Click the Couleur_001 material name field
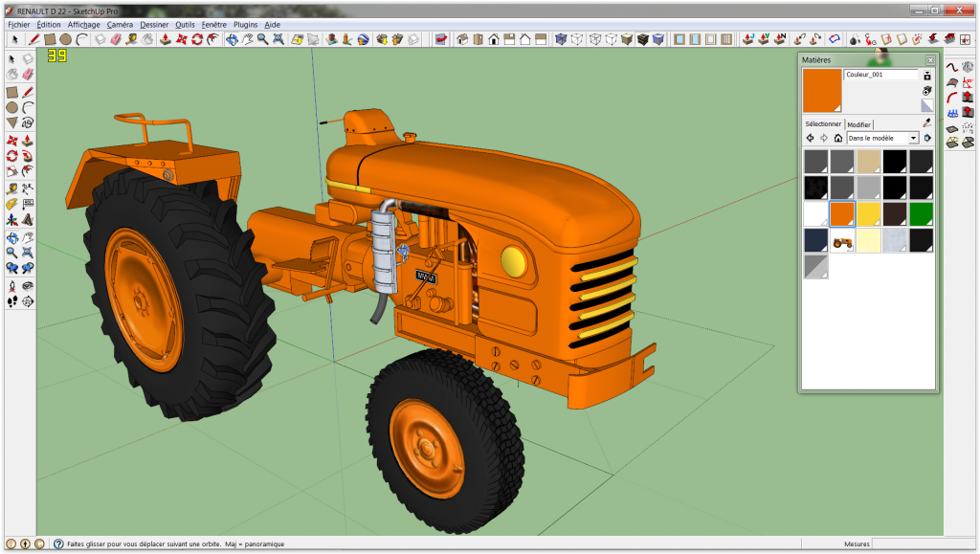This screenshot has width=980, height=554. tap(881, 75)
